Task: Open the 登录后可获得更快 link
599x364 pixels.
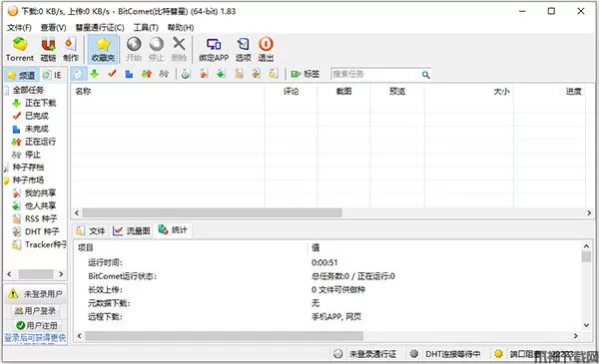Action: (35, 338)
